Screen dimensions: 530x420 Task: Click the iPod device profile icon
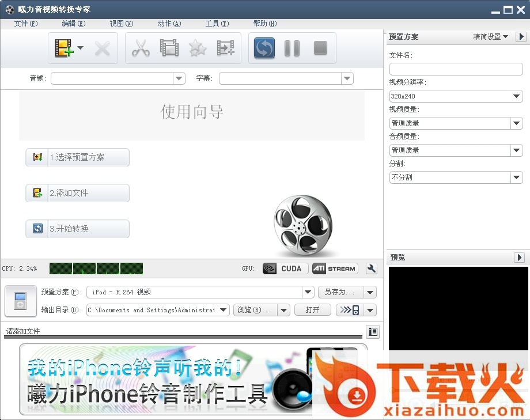coord(21,301)
